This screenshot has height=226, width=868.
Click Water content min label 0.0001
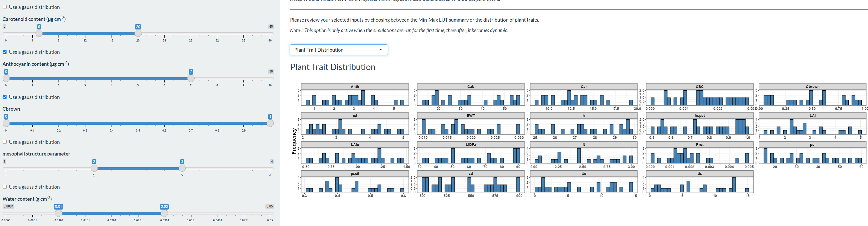[x=8, y=206]
